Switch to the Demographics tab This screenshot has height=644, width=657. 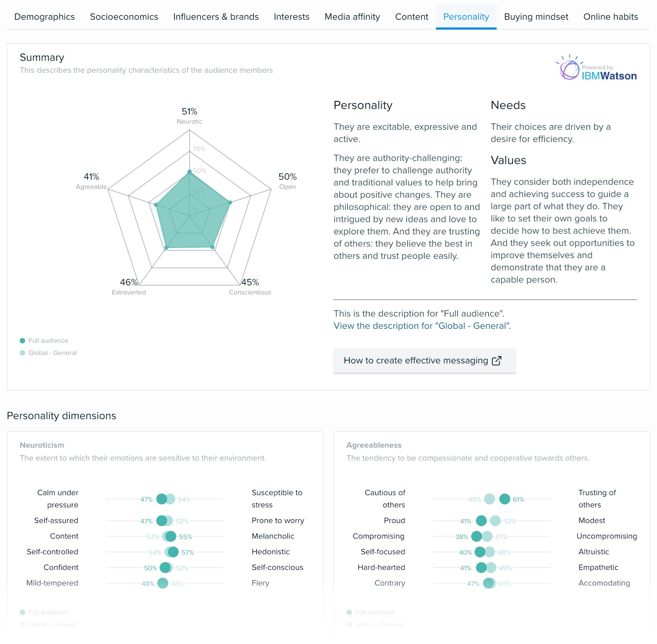click(44, 17)
